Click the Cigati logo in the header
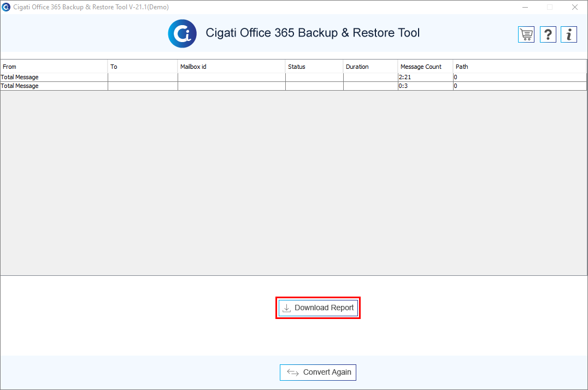The height and width of the screenshot is (390, 588). click(183, 33)
